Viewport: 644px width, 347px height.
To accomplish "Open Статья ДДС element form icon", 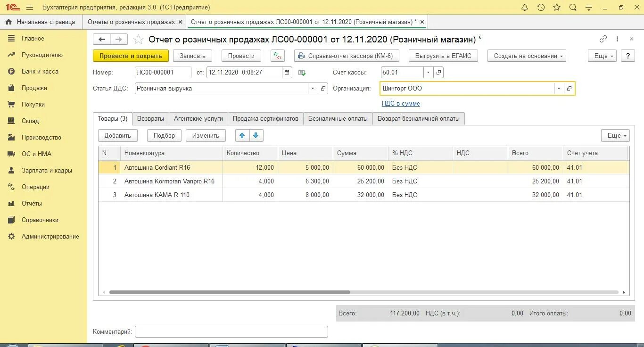I will pyautogui.click(x=323, y=88).
